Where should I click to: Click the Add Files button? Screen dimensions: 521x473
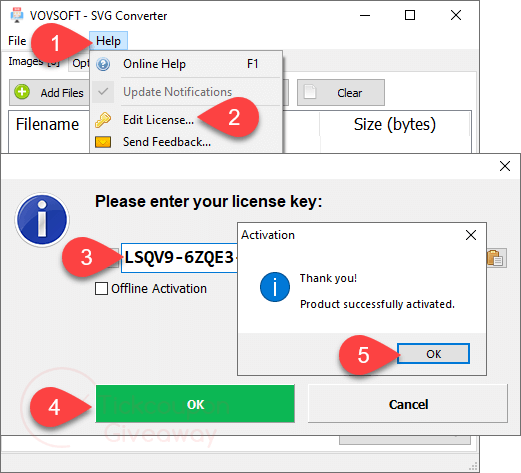point(49,92)
